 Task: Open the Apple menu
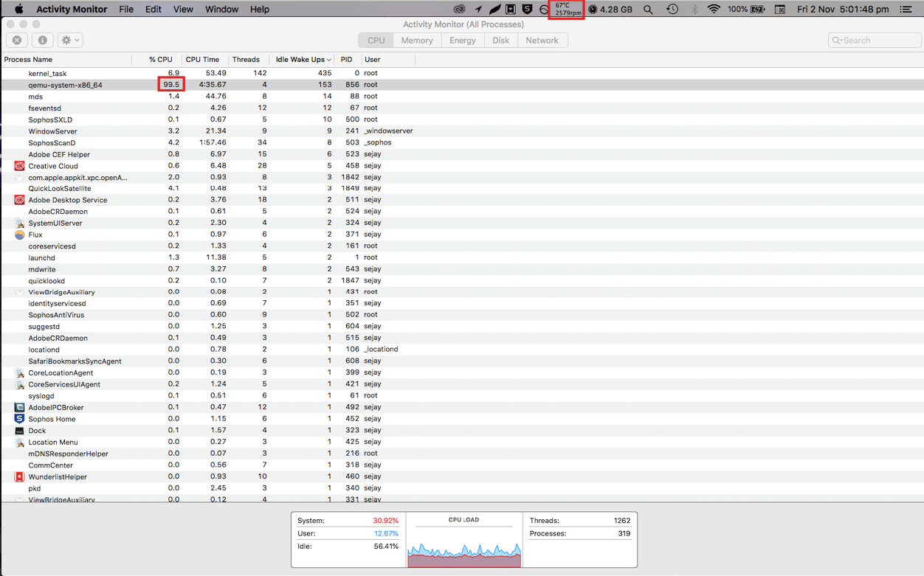tap(19, 9)
